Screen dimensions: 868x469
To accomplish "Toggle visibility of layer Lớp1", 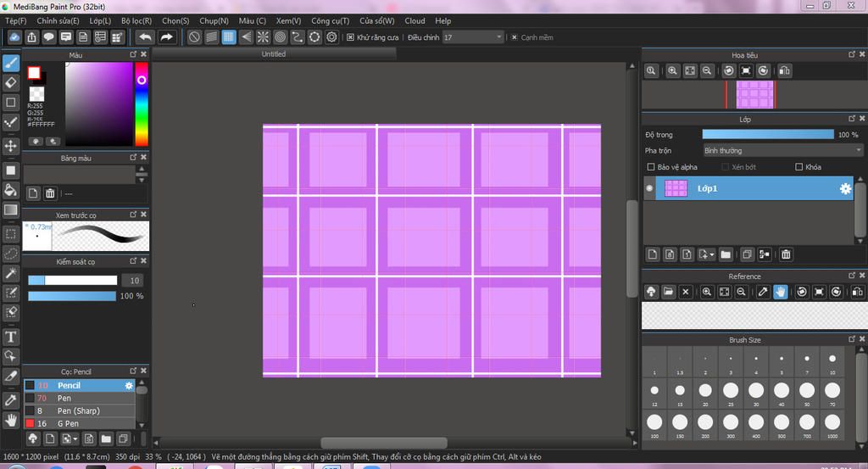I will (x=649, y=188).
